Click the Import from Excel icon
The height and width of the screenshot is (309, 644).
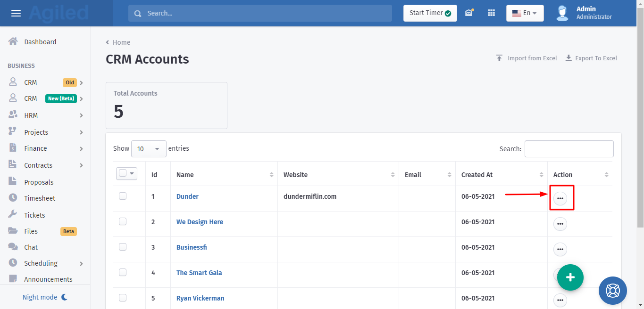499,58
